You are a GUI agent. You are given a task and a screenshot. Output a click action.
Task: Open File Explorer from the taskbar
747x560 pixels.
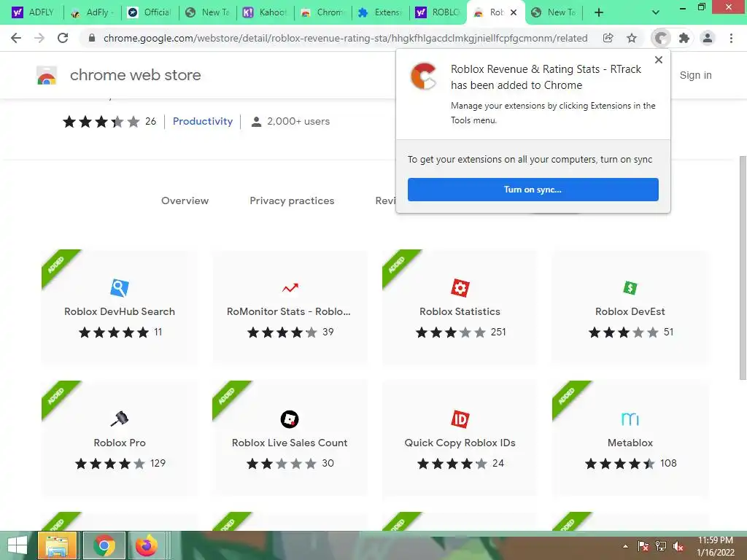[57, 545]
